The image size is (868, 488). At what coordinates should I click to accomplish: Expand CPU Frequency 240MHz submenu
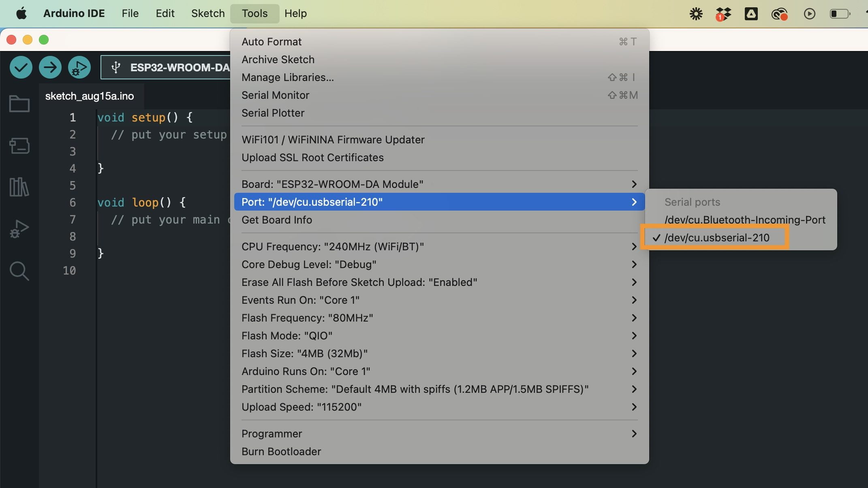pos(439,247)
